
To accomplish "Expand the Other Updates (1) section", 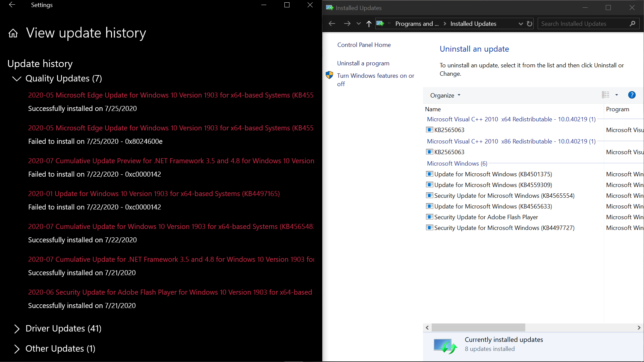I will (16, 349).
